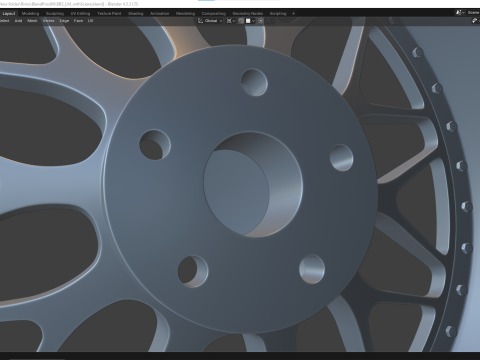Switch to the Shading workspace
The width and height of the screenshot is (480, 360).
(x=136, y=13)
